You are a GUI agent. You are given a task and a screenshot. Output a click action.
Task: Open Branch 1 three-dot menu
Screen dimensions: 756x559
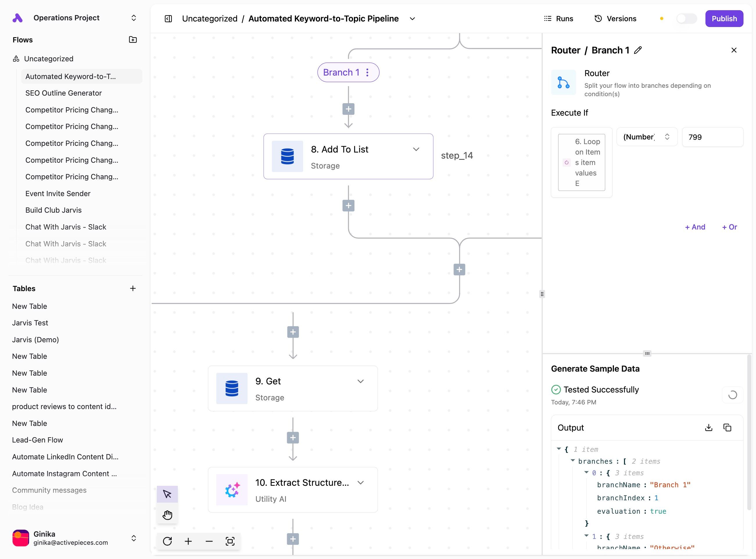coord(368,72)
